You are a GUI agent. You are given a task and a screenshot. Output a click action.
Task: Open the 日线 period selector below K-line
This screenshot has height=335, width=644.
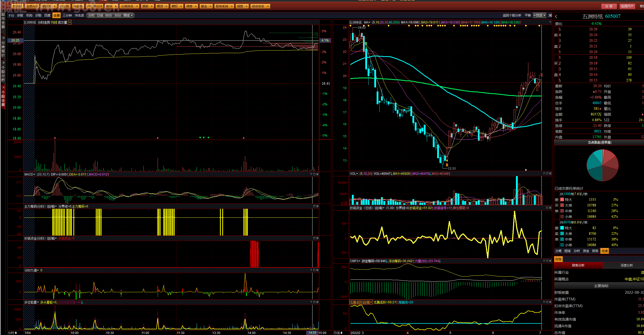[x=338, y=333]
